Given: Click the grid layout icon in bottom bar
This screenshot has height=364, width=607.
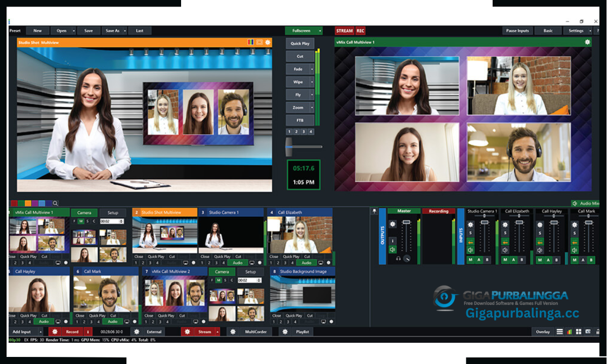Looking at the screenshot, I should (x=578, y=332).
